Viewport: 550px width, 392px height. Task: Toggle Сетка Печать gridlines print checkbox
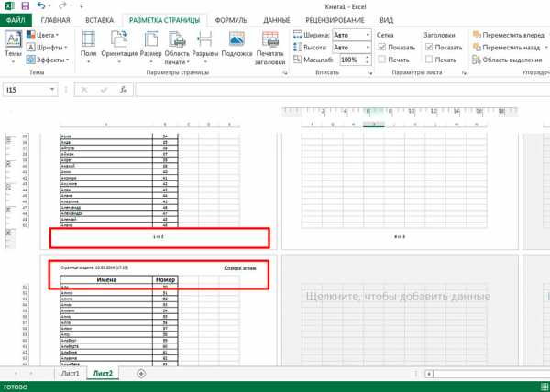point(382,60)
